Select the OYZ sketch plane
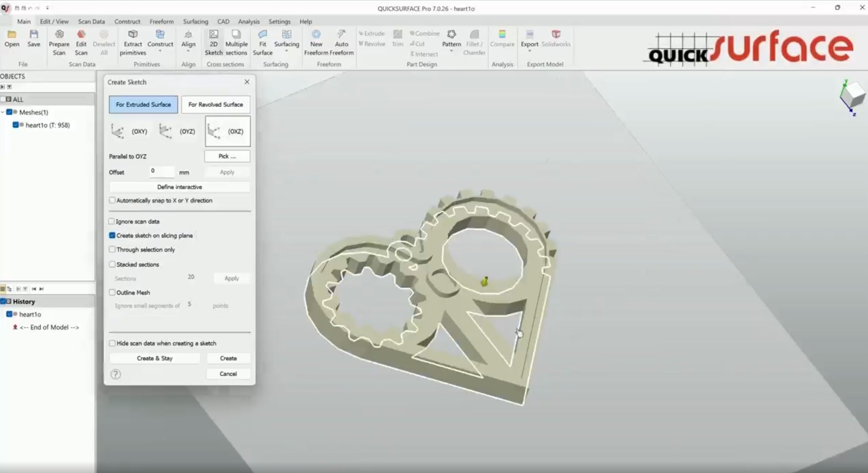Screen dimensions: 868x473 (177, 131)
